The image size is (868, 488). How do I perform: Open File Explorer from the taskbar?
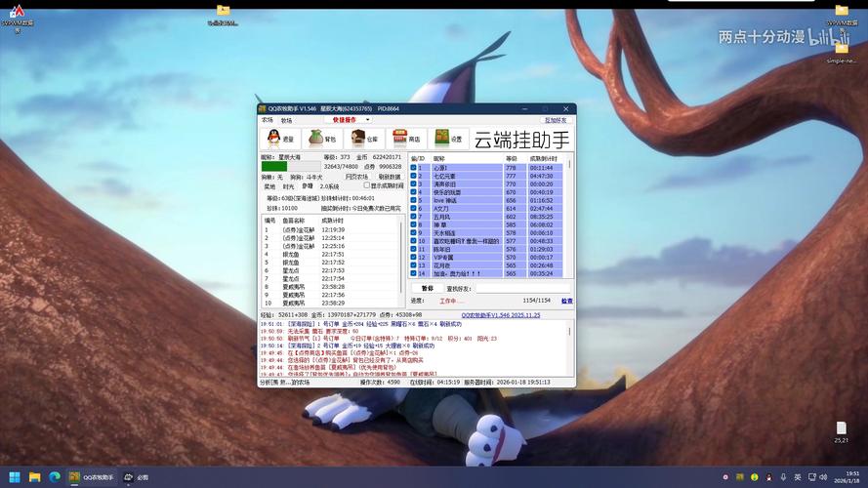35,477
